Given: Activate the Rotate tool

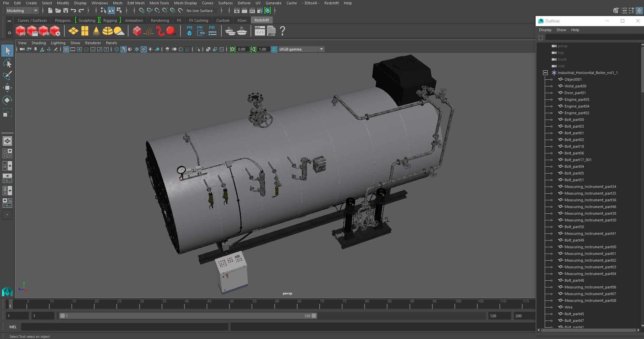Looking at the screenshot, I should tap(7, 100).
